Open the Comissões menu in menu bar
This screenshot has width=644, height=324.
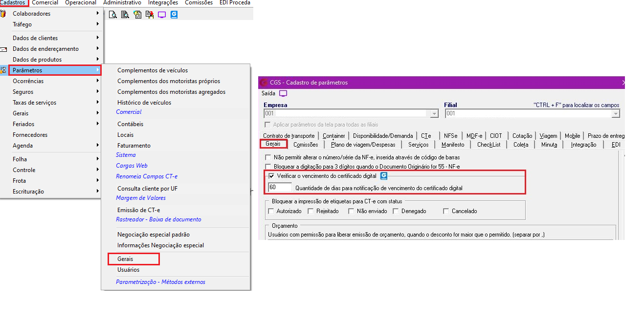(199, 2)
